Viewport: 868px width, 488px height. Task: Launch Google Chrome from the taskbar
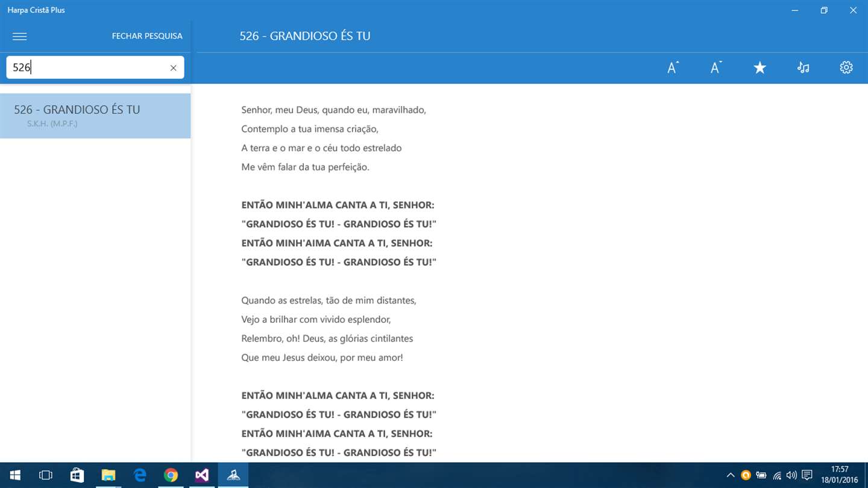(x=171, y=475)
